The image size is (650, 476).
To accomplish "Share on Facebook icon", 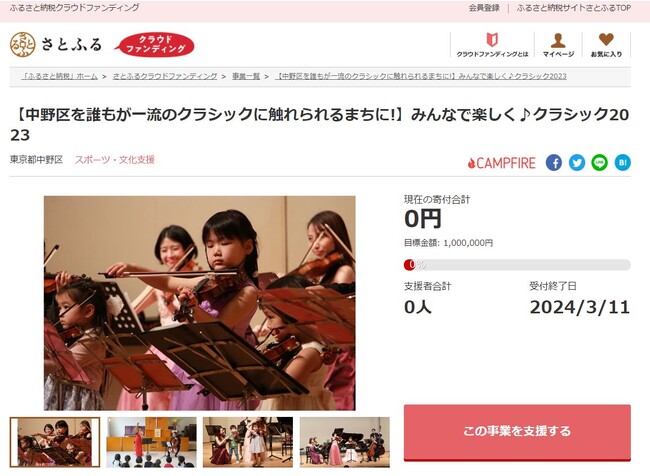I will click(553, 163).
